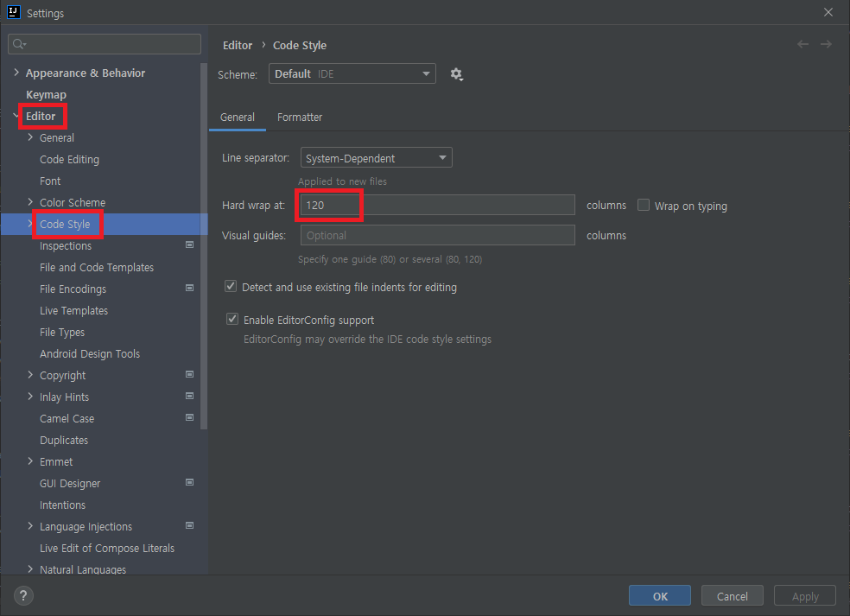
Task: Expand the Appearance & Behavior section
Action: [16, 73]
